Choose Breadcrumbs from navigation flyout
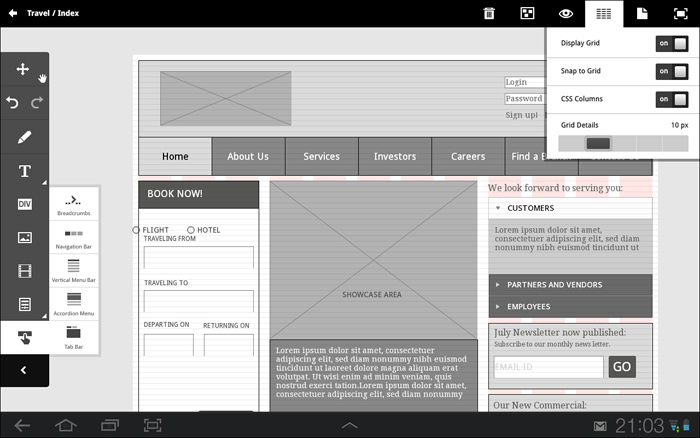The width and height of the screenshot is (700, 438). (74, 205)
